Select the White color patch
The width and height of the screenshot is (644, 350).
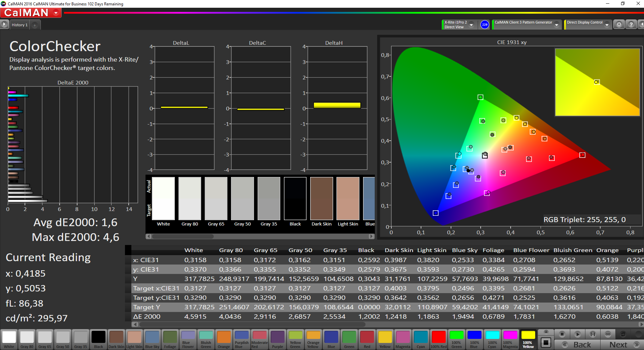pos(9,339)
